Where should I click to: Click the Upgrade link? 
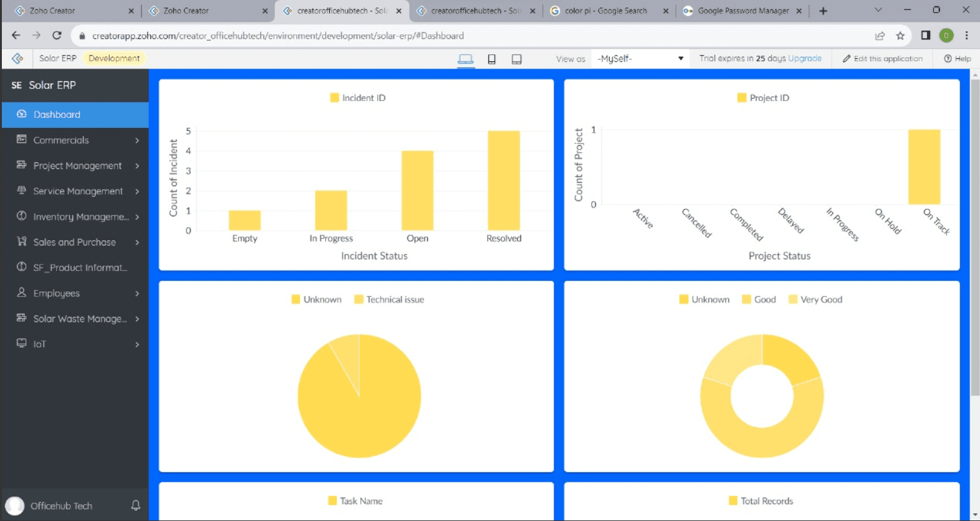pos(805,58)
